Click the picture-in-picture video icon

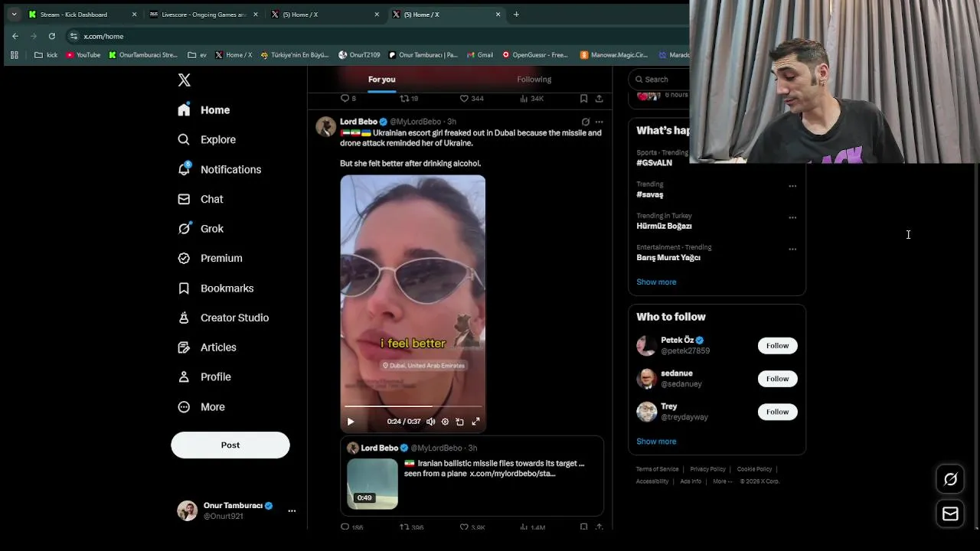(459, 422)
